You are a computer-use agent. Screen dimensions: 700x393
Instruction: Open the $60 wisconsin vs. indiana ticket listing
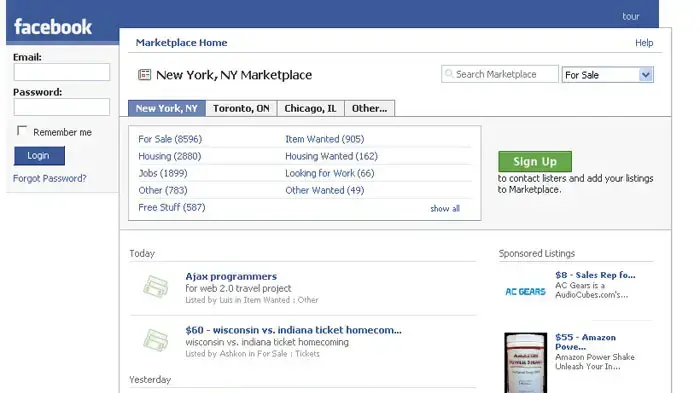tap(293, 330)
